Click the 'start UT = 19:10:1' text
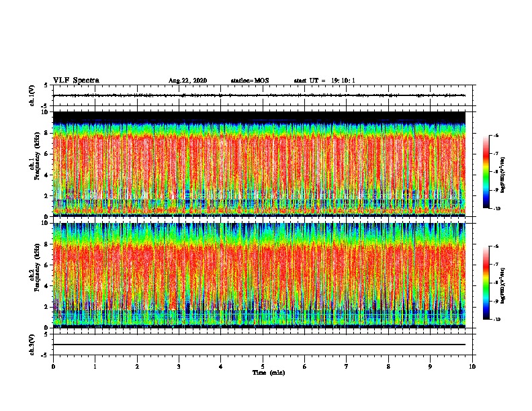This screenshot has width=532, height=411. pyautogui.click(x=324, y=81)
